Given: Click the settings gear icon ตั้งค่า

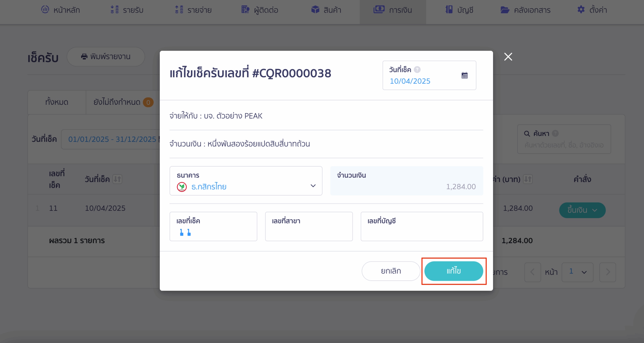Looking at the screenshot, I should 581,10.
